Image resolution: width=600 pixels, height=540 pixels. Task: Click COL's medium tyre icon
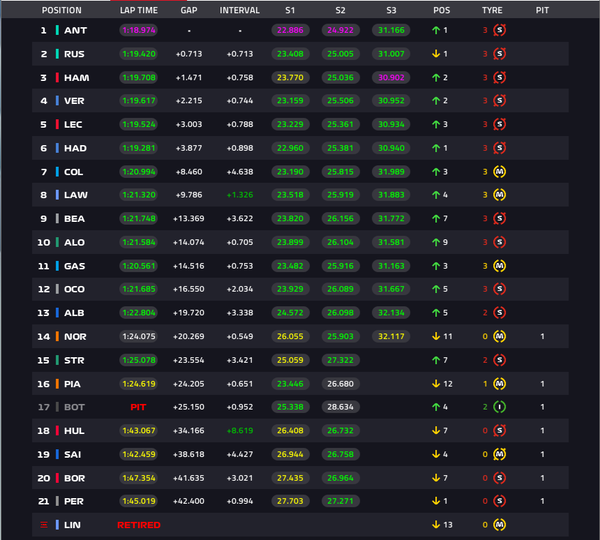pos(499,172)
